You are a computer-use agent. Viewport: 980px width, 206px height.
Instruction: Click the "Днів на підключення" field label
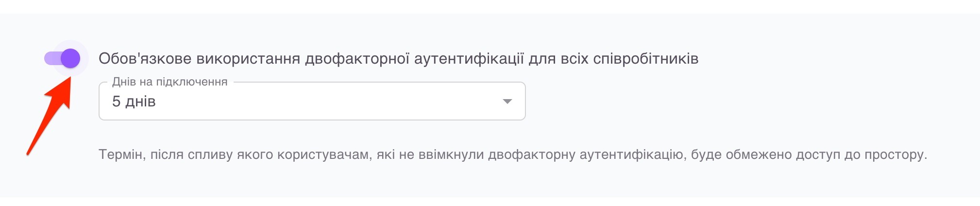(170, 82)
